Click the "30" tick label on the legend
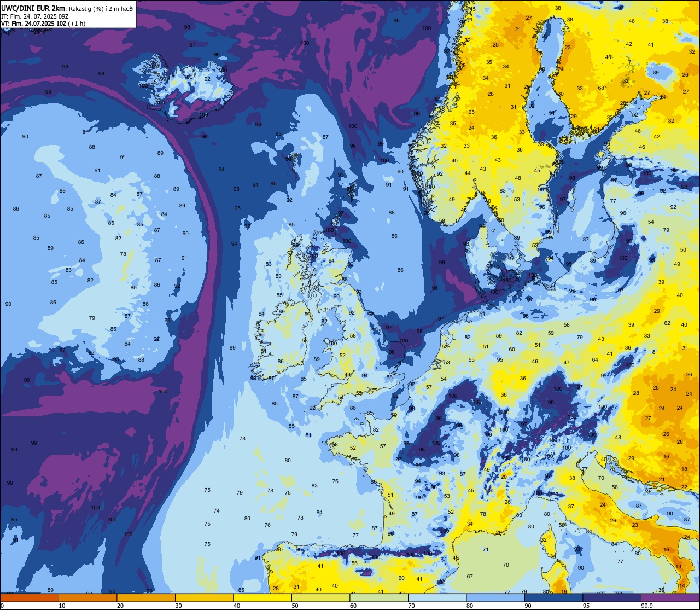 click(x=178, y=606)
